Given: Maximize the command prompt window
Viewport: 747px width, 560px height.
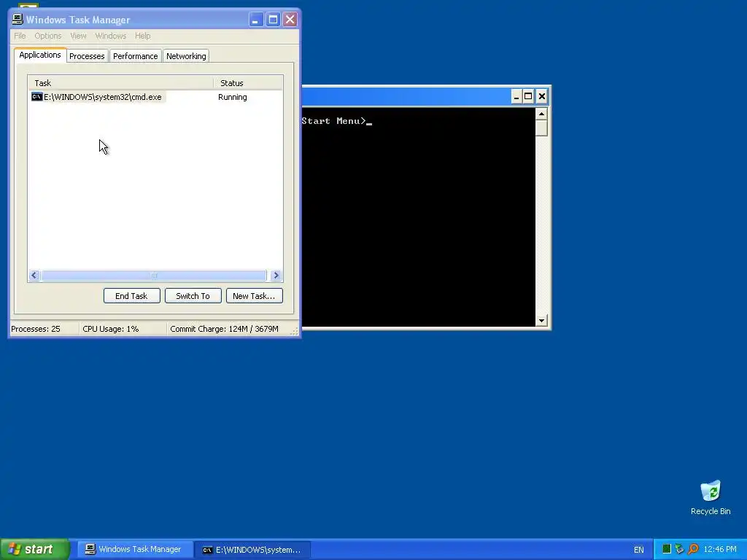Looking at the screenshot, I should [528, 97].
